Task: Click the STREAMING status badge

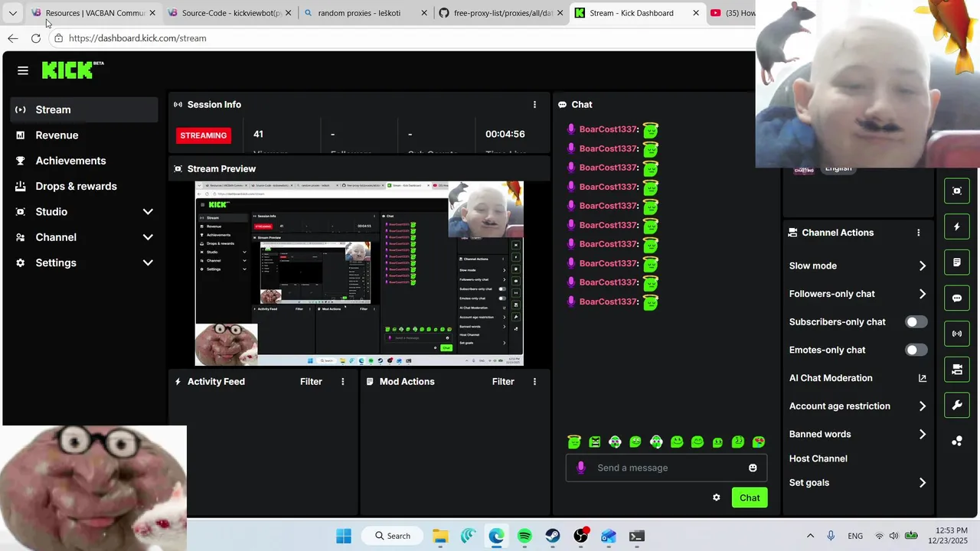Action: coord(203,135)
